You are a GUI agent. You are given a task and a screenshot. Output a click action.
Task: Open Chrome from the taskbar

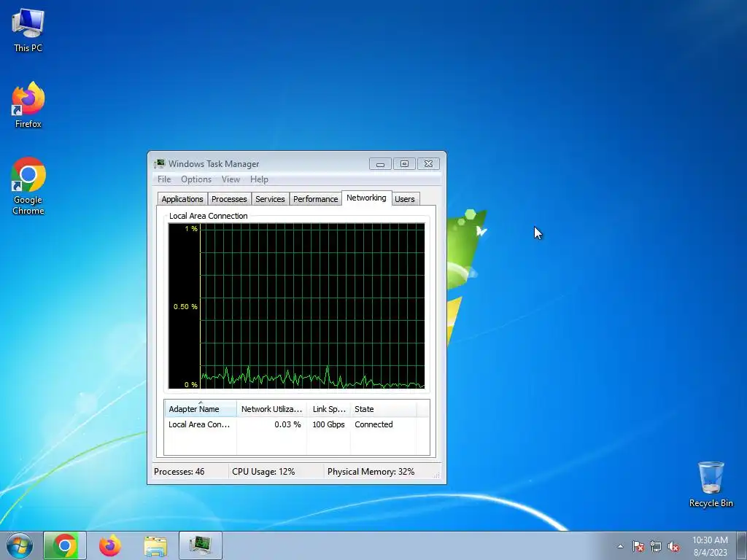[x=65, y=545]
